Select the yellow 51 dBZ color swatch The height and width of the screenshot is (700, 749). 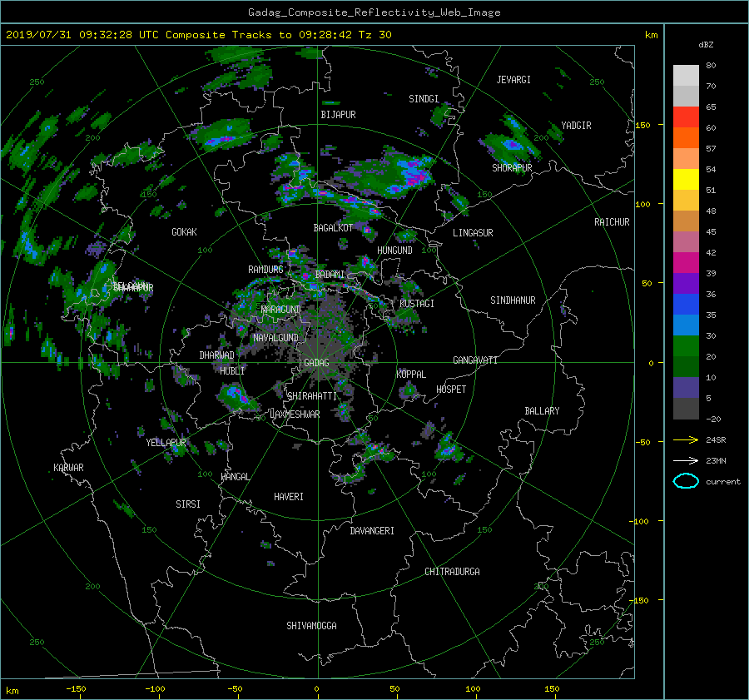(686, 179)
